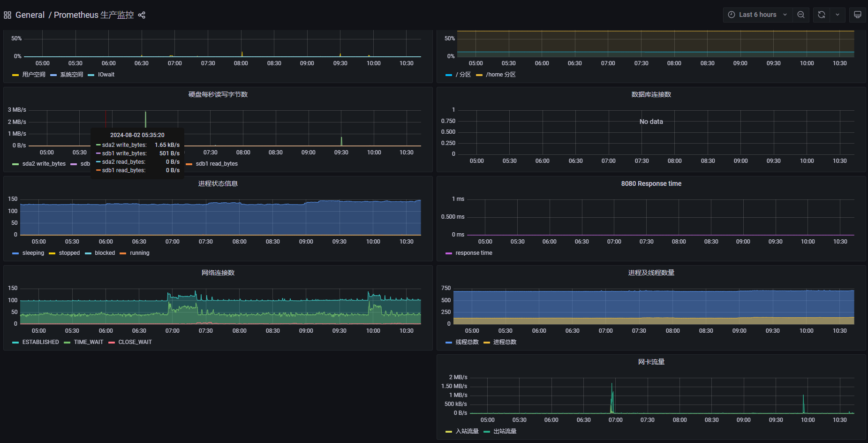
Task: Open the General folder link
Action: pos(30,15)
